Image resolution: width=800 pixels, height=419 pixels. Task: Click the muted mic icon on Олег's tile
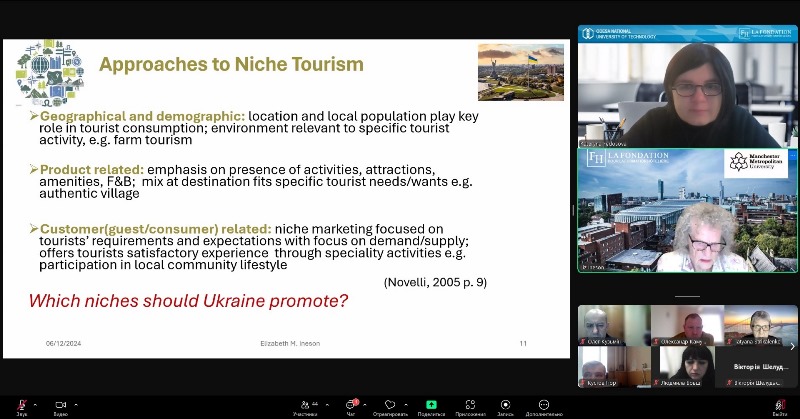click(x=583, y=341)
